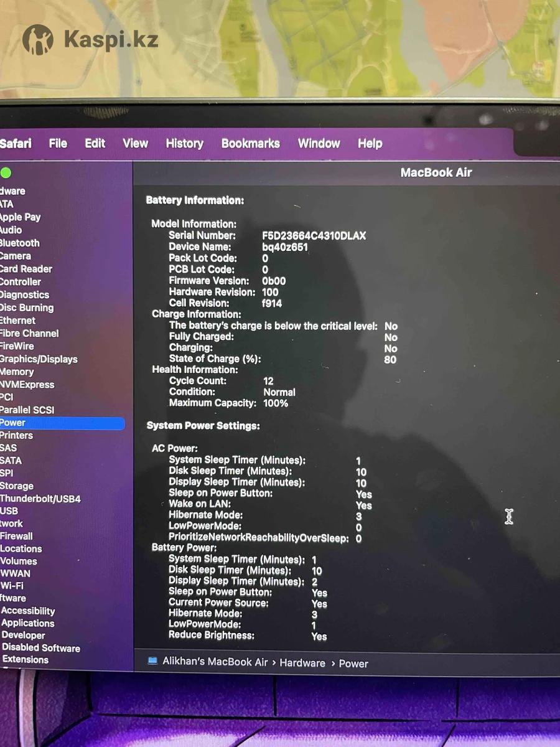The image size is (560, 747).
Task: Open the File menu
Action: pyautogui.click(x=58, y=143)
